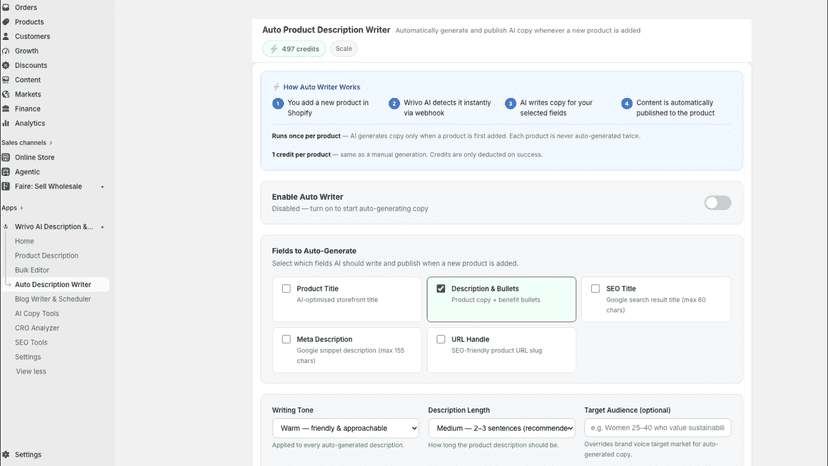This screenshot has width=828, height=466.
Task: Click the How Auto Writer Works heading
Action: click(x=322, y=87)
